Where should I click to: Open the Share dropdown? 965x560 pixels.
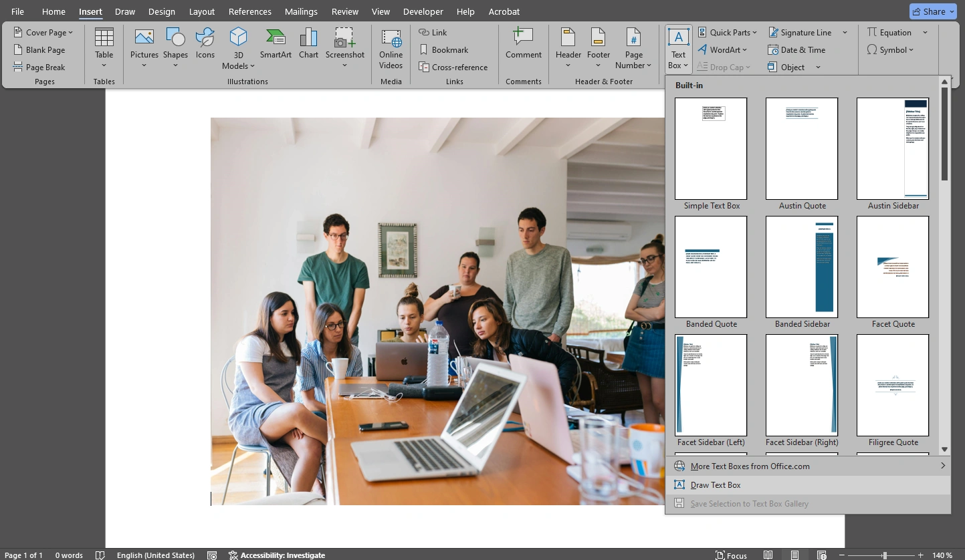coord(933,11)
